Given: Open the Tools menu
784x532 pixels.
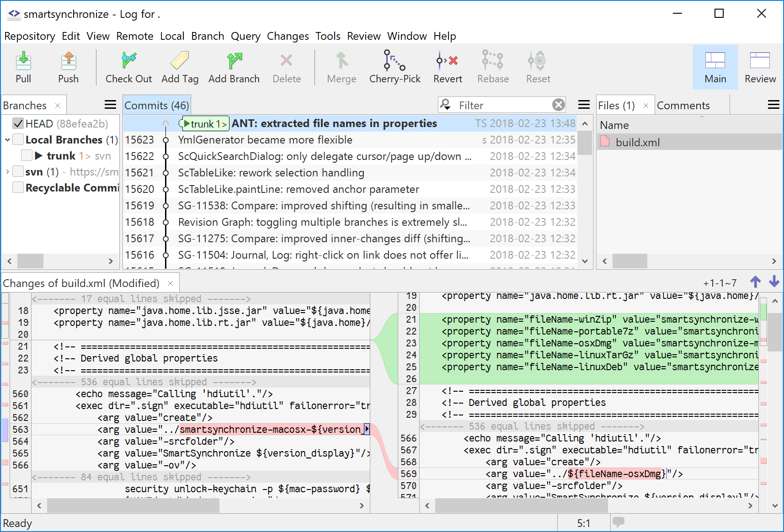Looking at the screenshot, I should point(328,36).
